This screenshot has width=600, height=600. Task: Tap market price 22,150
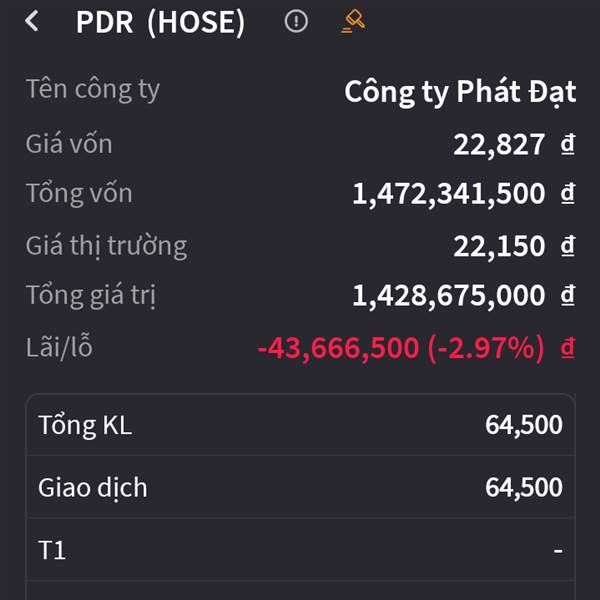pyautogui.click(x=499, y=246)
